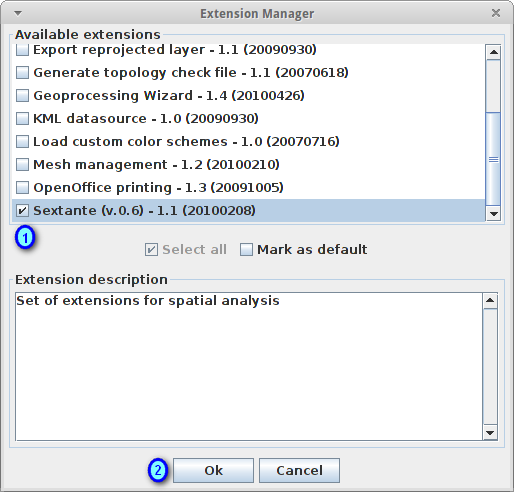This screenshot has height=492, width=514.
Task: Uncheck the Sextante (v.0.6) extension
Action: (x=22, y=211)
